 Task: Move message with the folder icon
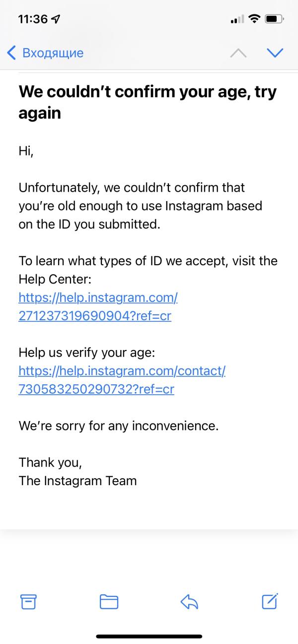[x=109, y=602]
